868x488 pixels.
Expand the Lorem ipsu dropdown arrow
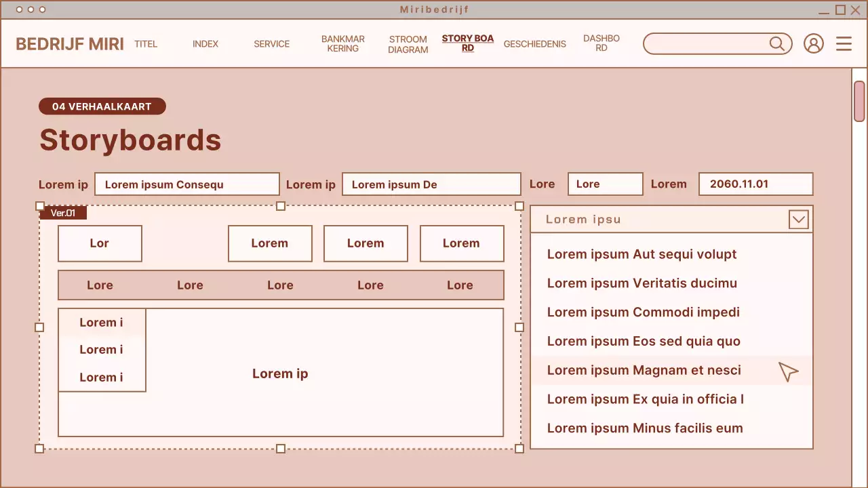click(798, 219)
